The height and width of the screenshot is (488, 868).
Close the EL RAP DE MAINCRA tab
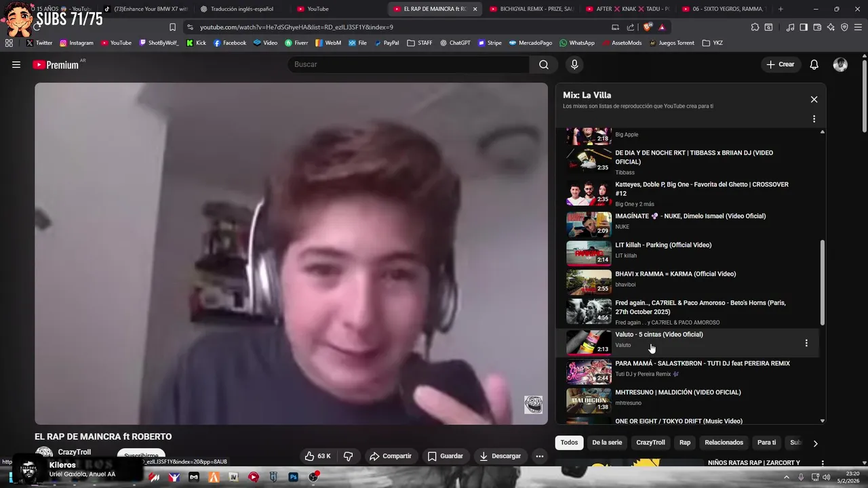click(475, 9)
